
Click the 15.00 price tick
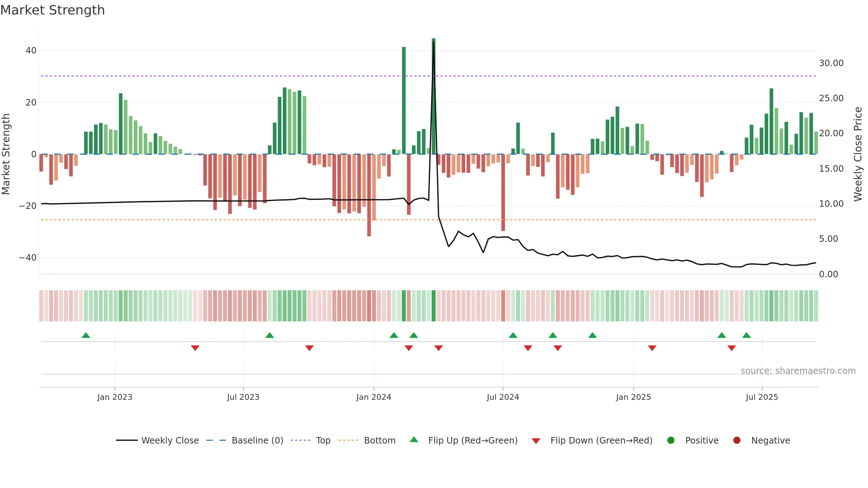831,169
